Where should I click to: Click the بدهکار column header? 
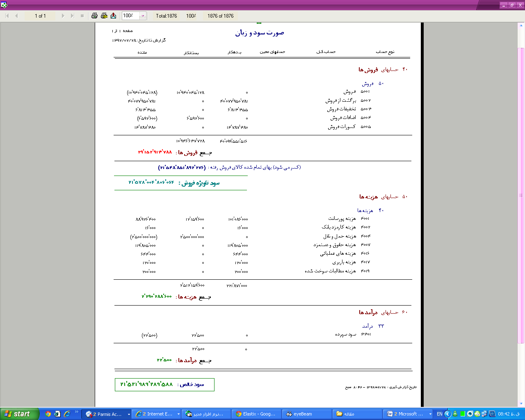[x=235, y=52]
